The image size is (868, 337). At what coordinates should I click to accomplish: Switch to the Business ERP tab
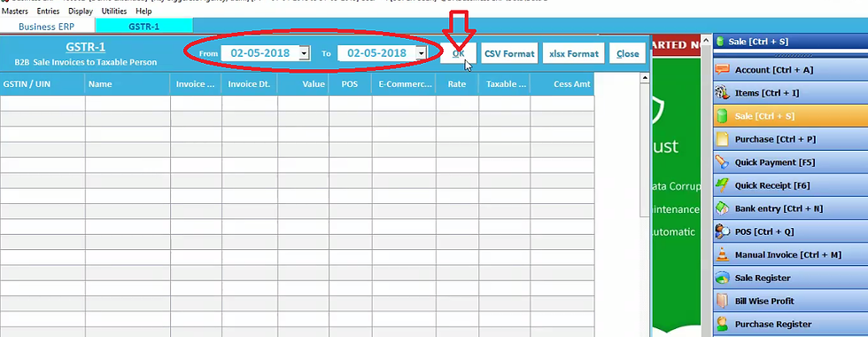click(x=46, y=27)
